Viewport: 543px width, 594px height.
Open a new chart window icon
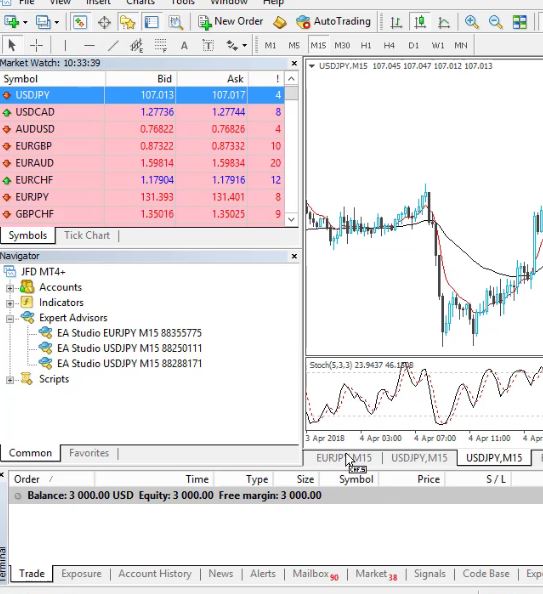(11, 22)
